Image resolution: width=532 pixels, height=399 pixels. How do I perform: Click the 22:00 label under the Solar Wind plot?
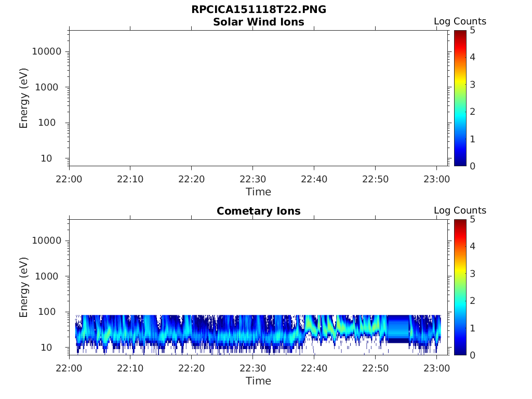click(x=69, y=179)
